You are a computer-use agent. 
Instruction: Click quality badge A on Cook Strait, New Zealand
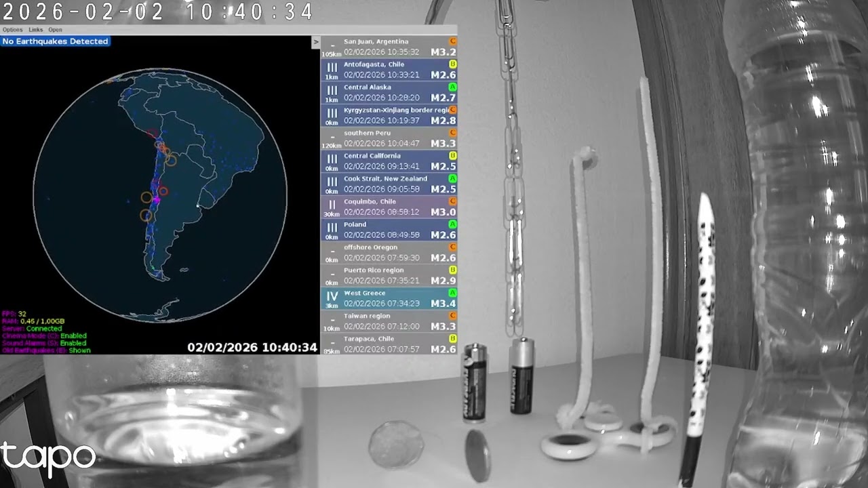point(453,178)
